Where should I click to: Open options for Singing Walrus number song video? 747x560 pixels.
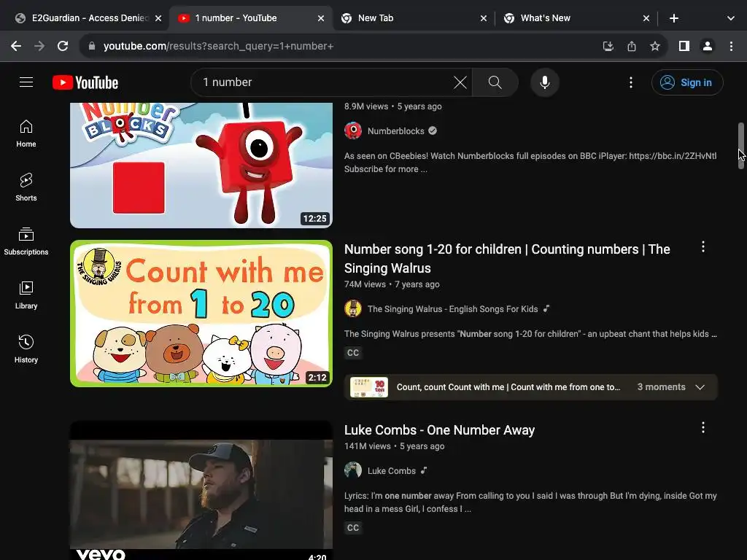pos(703,246)
